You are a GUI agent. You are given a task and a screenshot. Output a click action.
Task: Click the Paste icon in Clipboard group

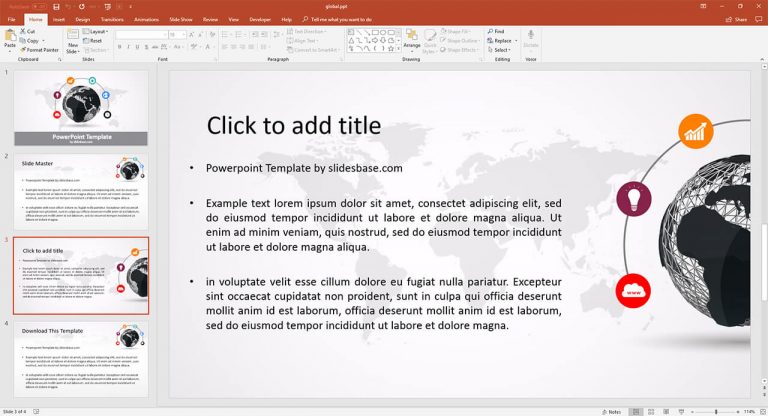tap(10, 40)
